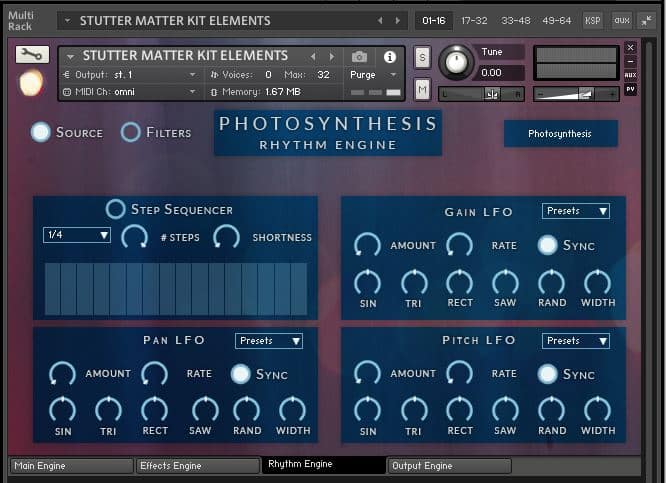Toggle Pan LFO Sync
This screenshot has width=666, height=483.
click(240, 374)
